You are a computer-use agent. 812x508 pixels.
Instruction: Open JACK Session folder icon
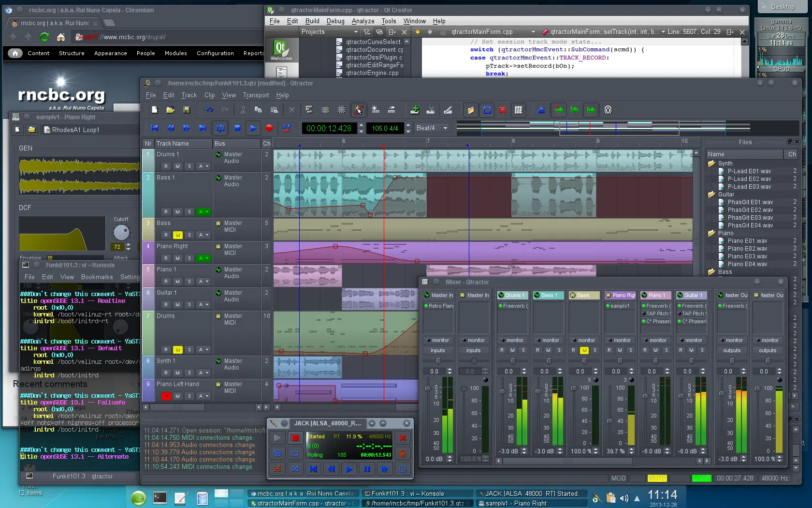coord(295,454)
